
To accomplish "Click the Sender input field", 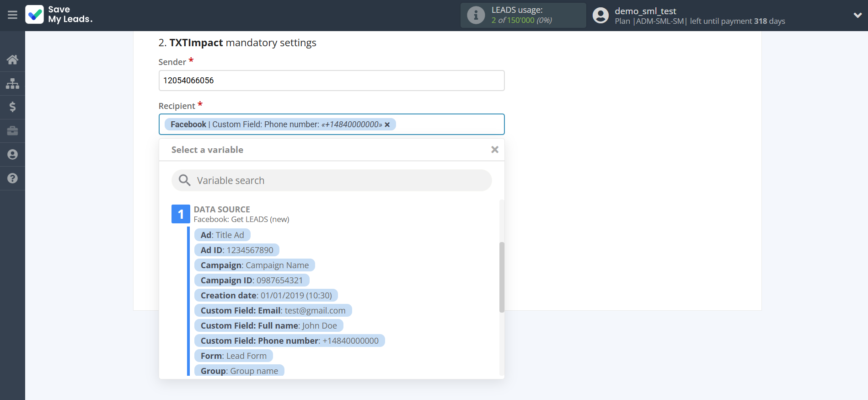I will coord(332,81).
